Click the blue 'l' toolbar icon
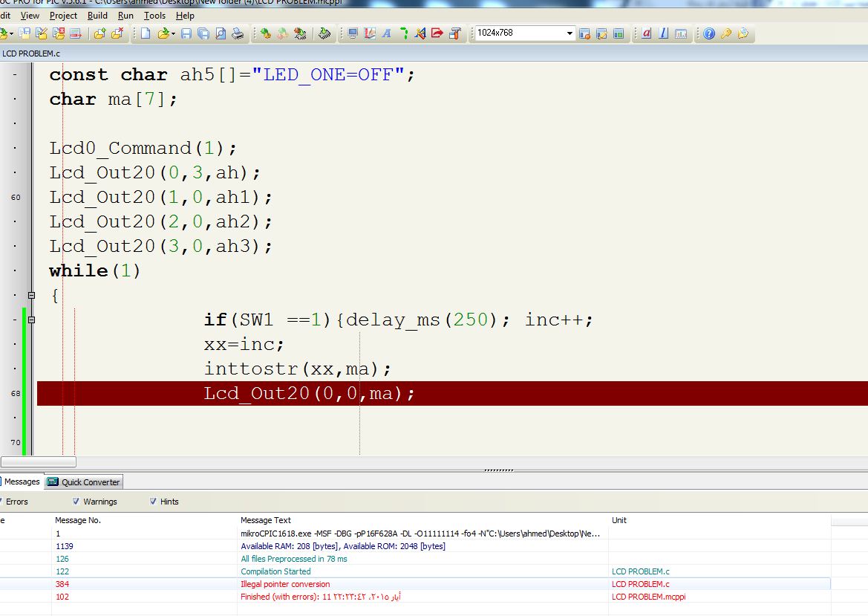The width and height of the screenshot is (868, 616). tap(664, 33)
